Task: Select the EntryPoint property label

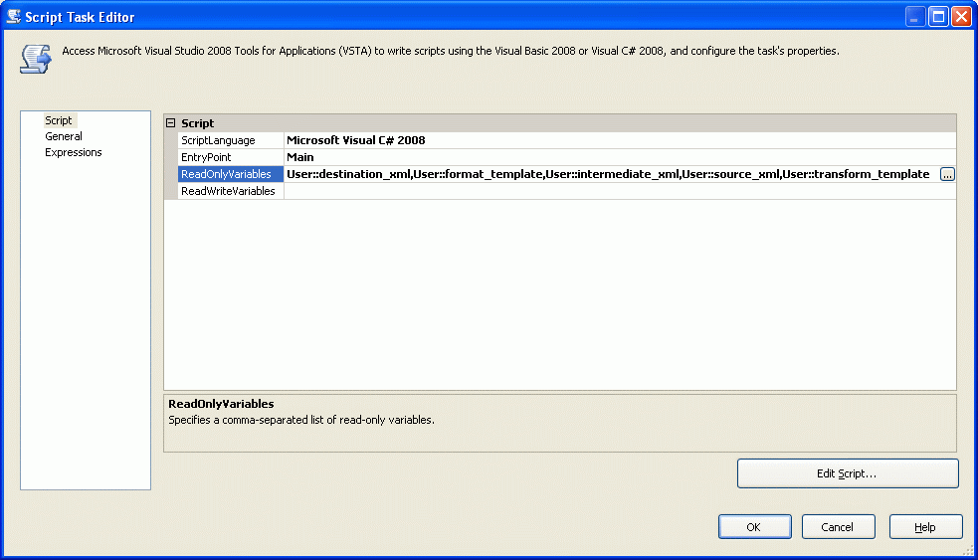Action: [x=206, y=157]
